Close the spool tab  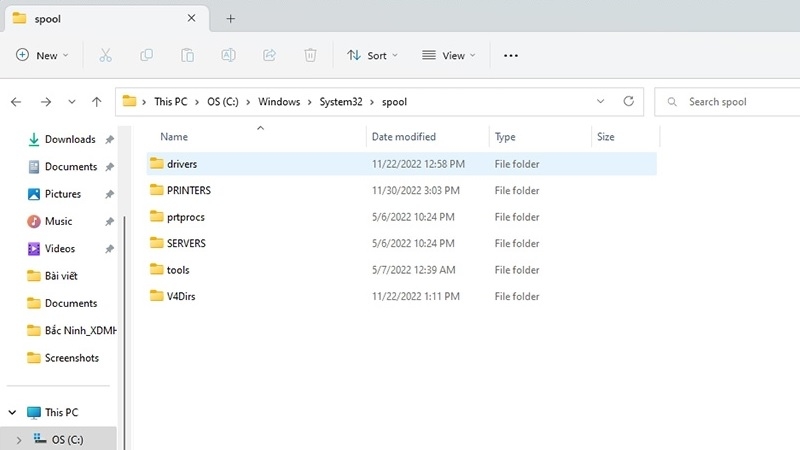tap(191, 18)
